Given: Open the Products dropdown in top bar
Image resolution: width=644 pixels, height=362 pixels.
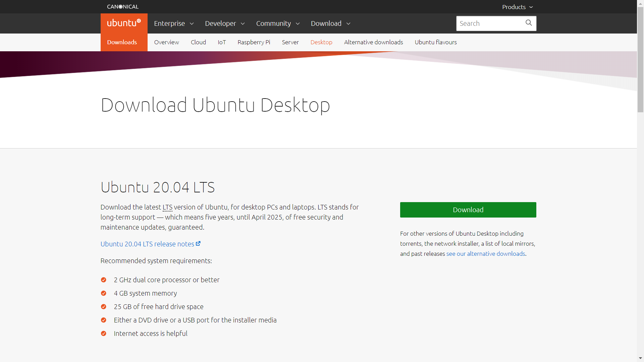Looking at the screenshot, I should 517,7.
